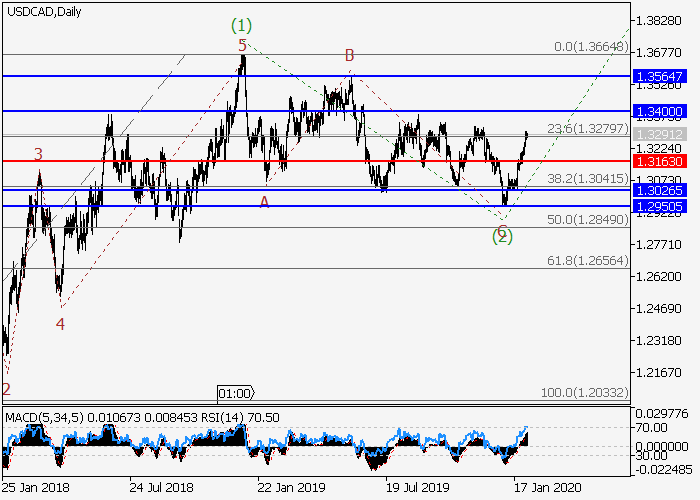
Task: Click the red wave B marker
Action: [x=350, y=55]
